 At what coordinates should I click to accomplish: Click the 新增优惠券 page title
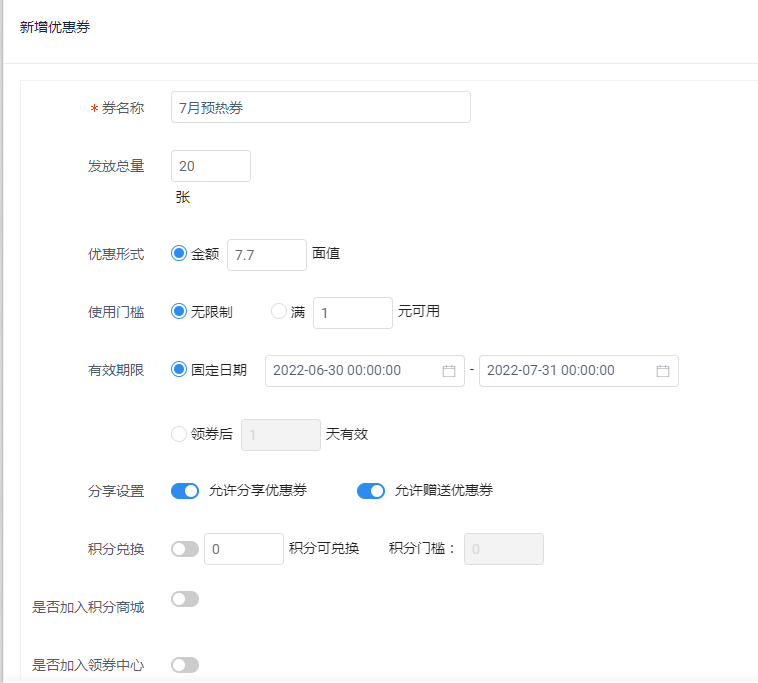55,27
